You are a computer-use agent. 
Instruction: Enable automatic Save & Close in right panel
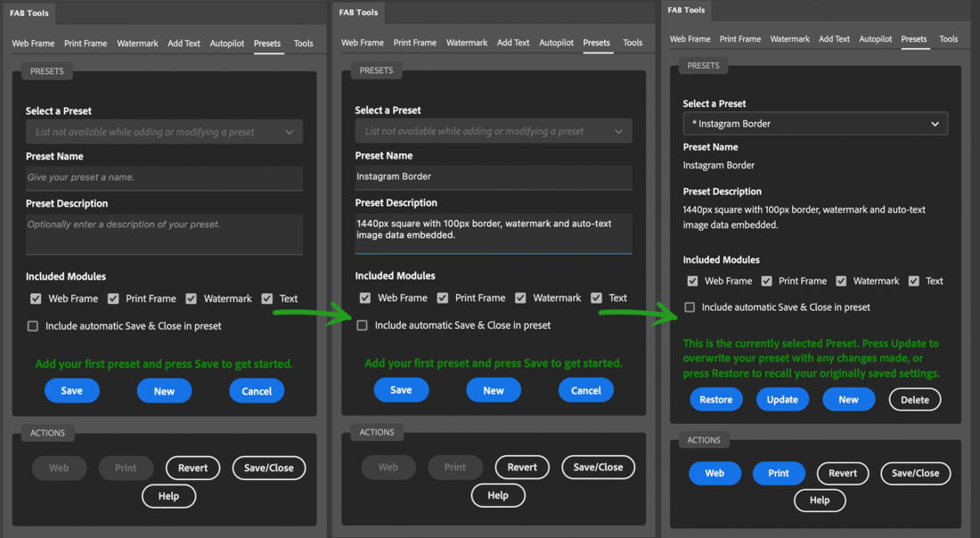click(690, 307)
